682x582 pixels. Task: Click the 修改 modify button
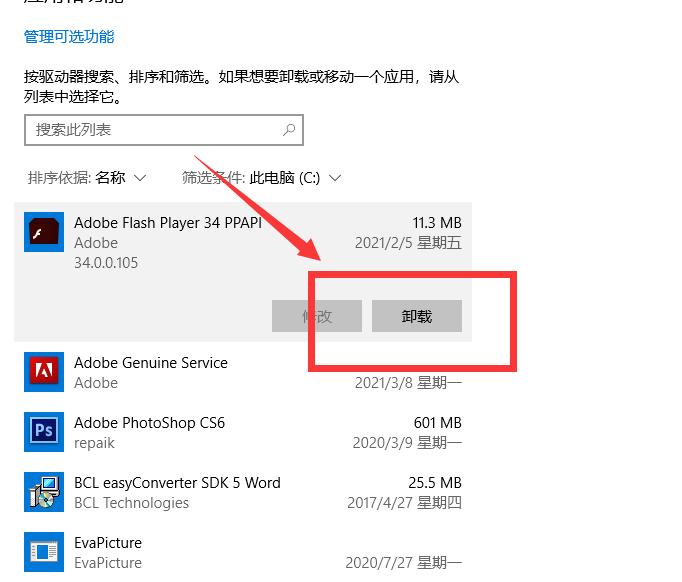pos(317,316)
